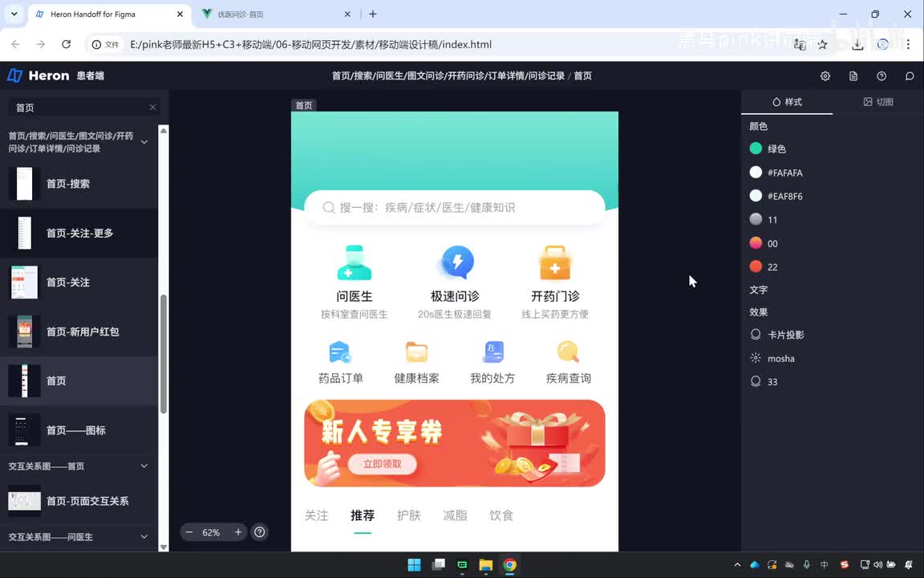924x578 pixels.
Task: Open the tab search dropdown arrow
Action: 14,14
